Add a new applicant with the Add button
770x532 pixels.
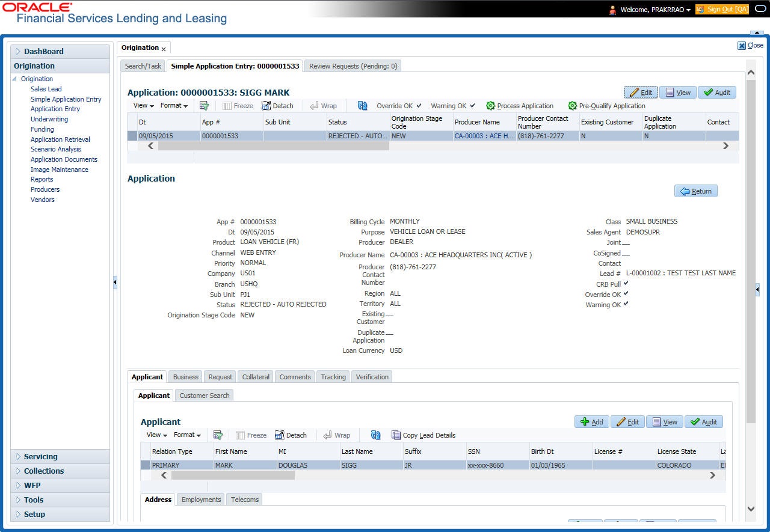592,422
